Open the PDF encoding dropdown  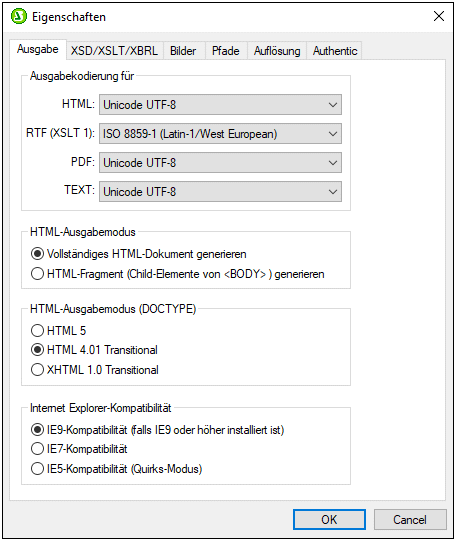point(220,163)
